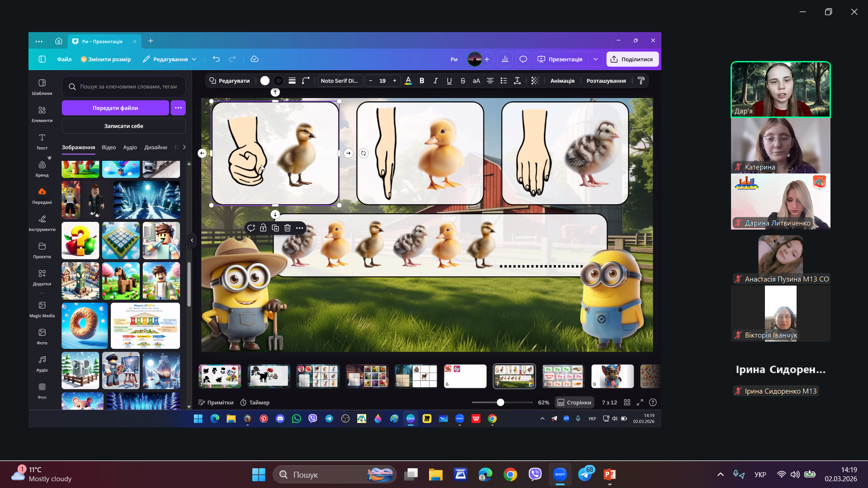The width and height of the screenshot is (868, 488).
Task: Open the Noto Serif font dropdown
Action: point(340,81)
